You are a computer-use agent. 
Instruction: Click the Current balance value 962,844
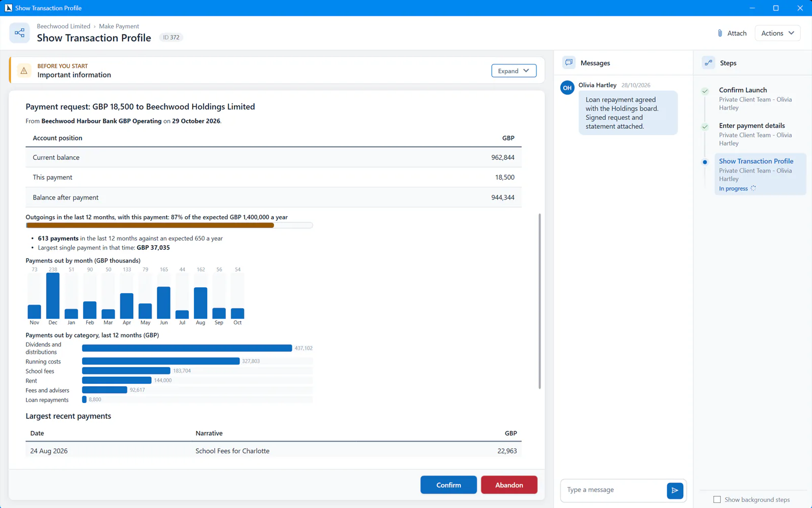click(x=502, y=157)
